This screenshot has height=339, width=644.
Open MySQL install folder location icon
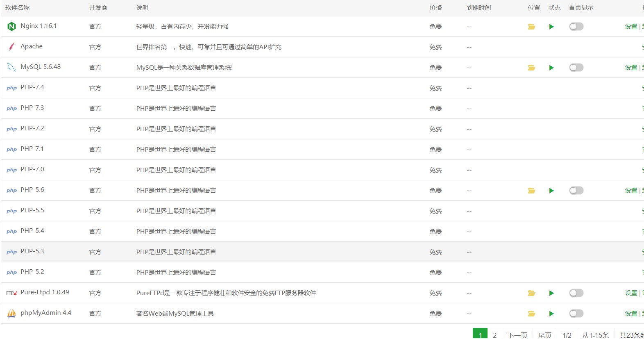coord(531,68)
